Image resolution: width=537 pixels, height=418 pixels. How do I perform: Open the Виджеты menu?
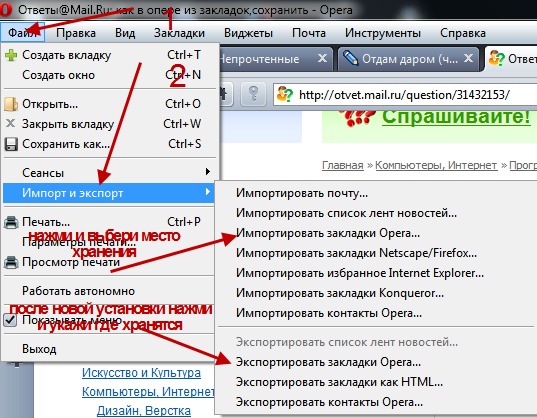pyautogui.click(x=248, y=33)
